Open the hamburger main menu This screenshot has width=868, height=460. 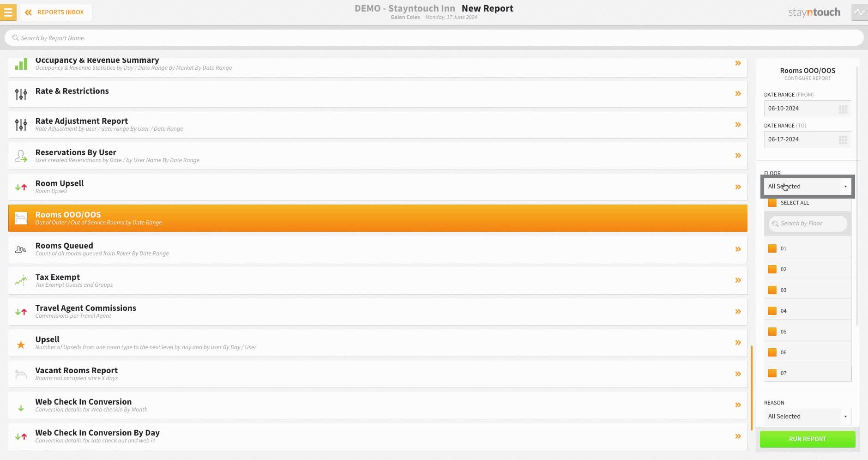coord(8,12)
